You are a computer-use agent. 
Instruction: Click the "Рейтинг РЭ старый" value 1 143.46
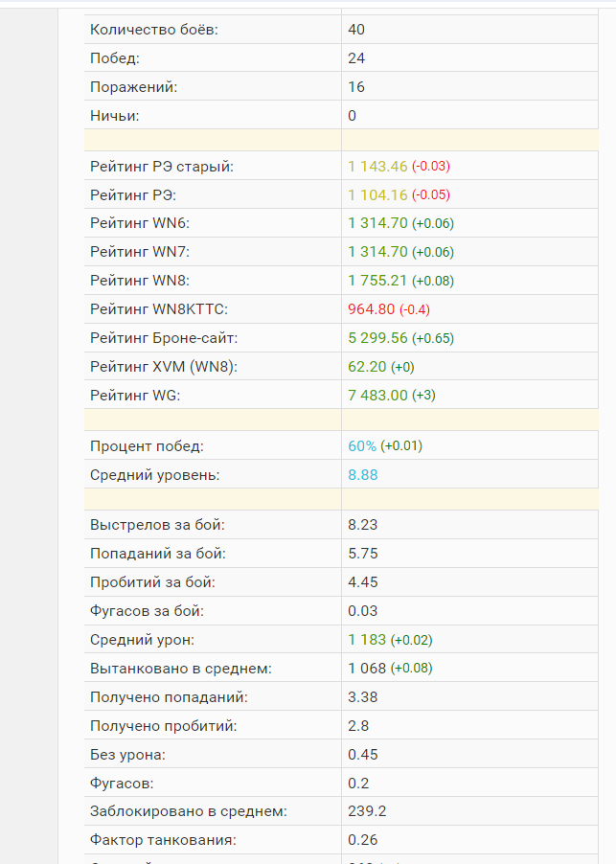(378, 166)
